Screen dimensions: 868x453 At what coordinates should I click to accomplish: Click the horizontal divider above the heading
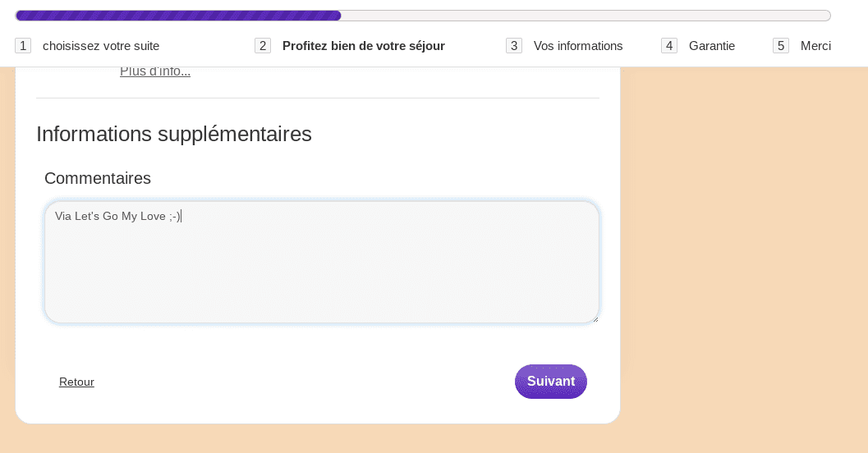318,98
